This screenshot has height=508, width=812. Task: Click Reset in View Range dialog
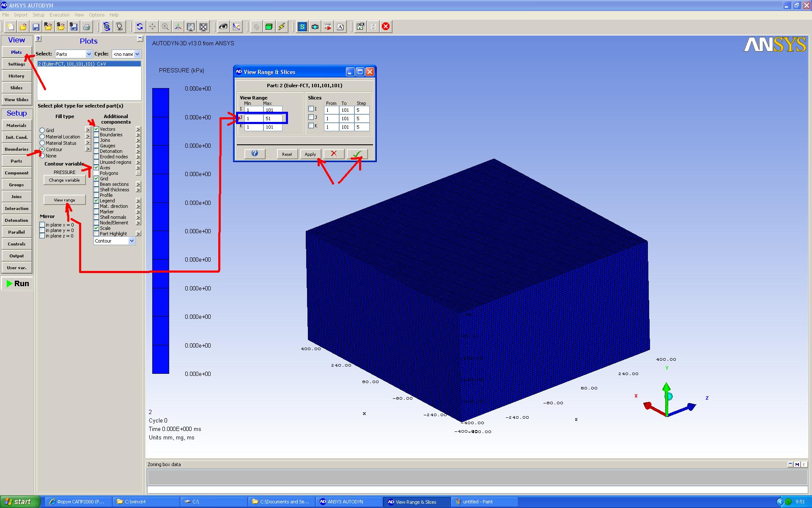pos(287,154)
